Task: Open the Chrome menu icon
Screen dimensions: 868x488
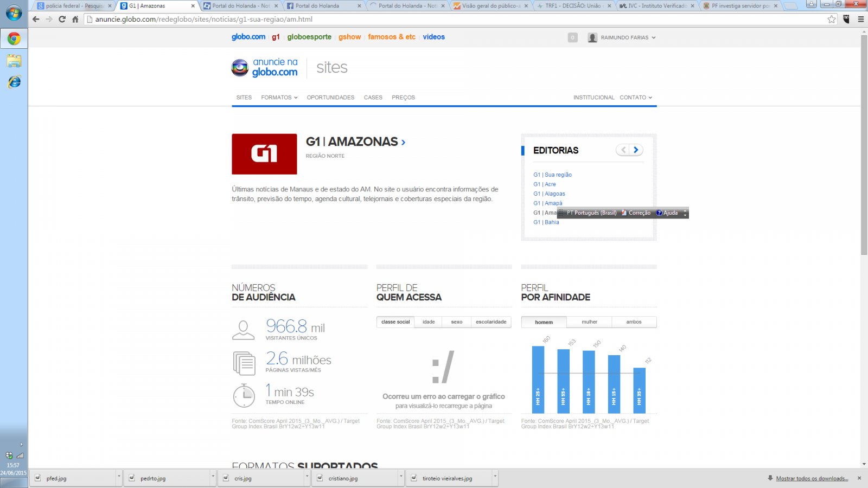Action: (x=860, y=19)
